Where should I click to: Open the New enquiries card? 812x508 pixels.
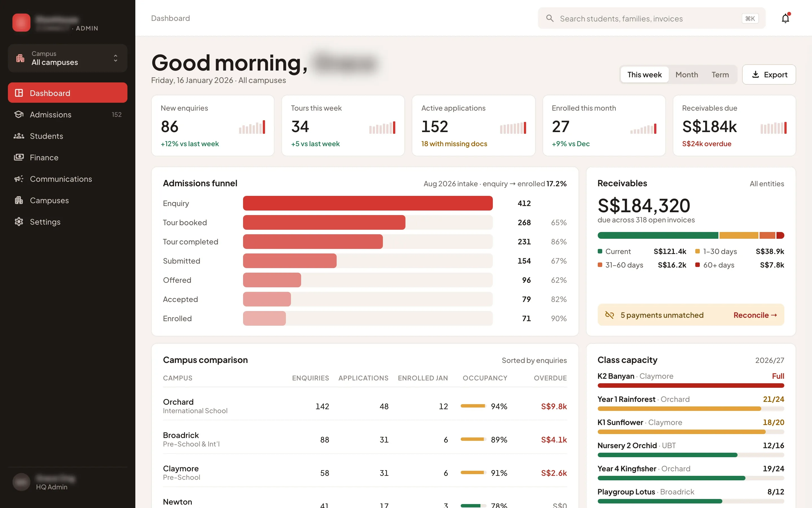point(213,125)
